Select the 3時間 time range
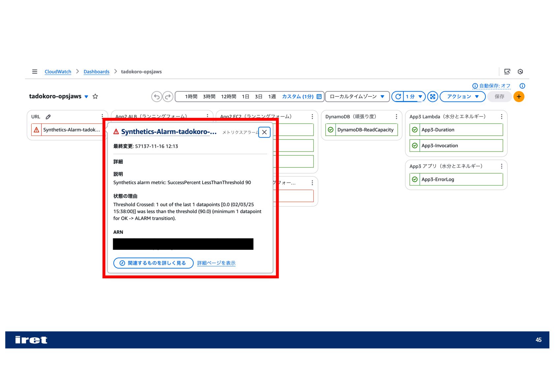 click(209, 97)
